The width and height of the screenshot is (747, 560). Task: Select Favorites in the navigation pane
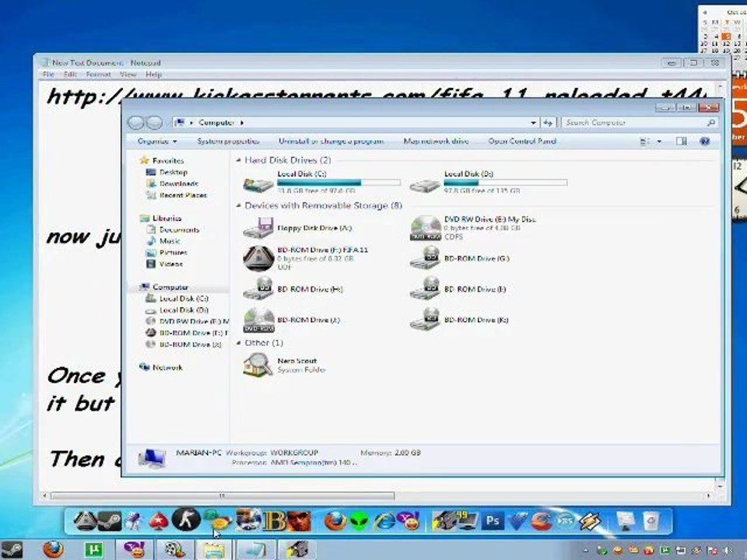point(168,161)
